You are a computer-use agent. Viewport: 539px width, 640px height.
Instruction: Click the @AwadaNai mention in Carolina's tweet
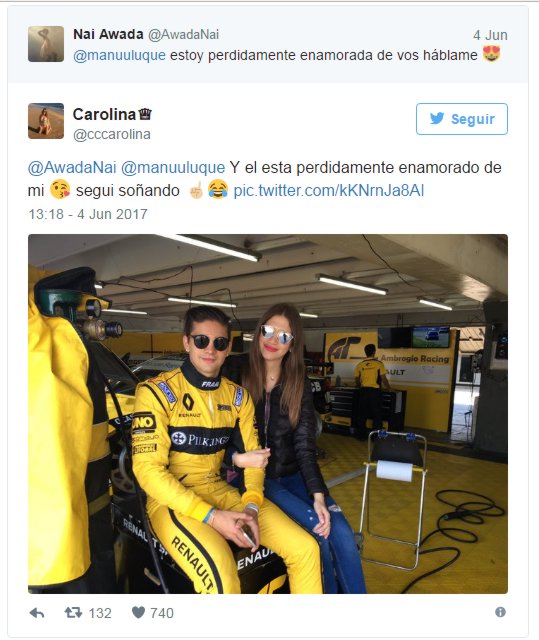click(x=72, y=167)
